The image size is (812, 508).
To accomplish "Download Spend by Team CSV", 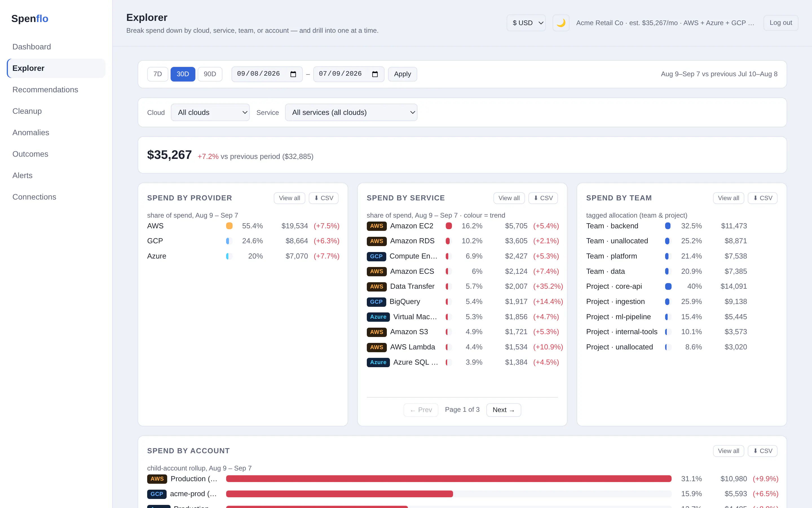I will (x=762, y=198).
